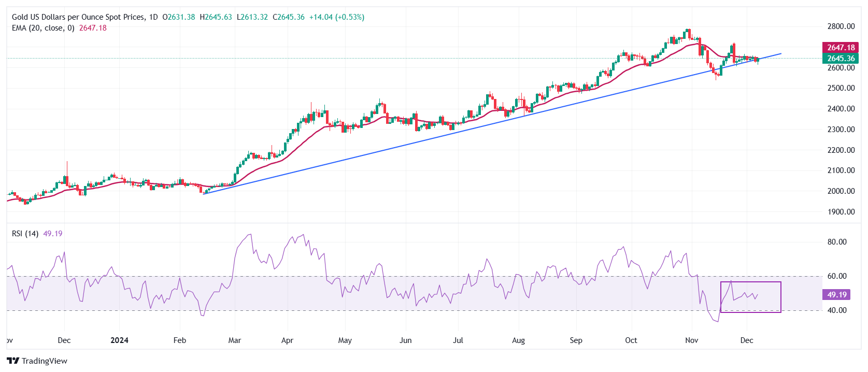The height and width of the screenshot is (372, 868).
Task: Click the +14.04 (+0.53%) change value
Action: pos(336,17)
